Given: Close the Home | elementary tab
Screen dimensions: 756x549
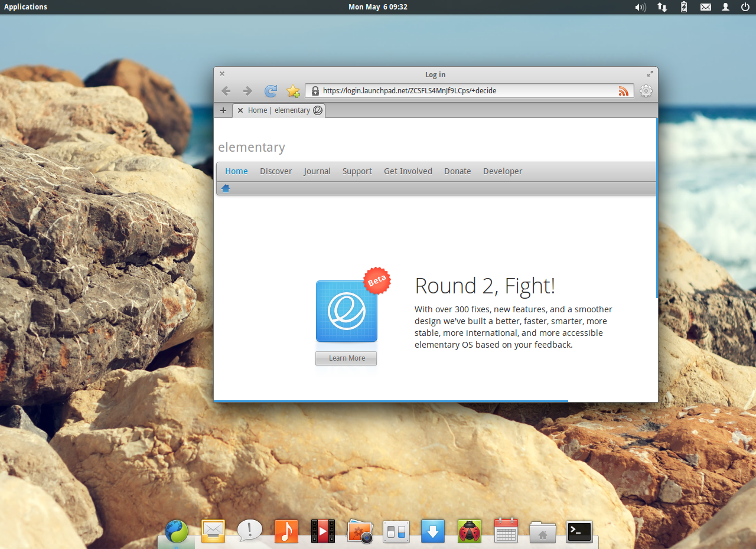Looking at the screenshot, I should pos(240,110).
